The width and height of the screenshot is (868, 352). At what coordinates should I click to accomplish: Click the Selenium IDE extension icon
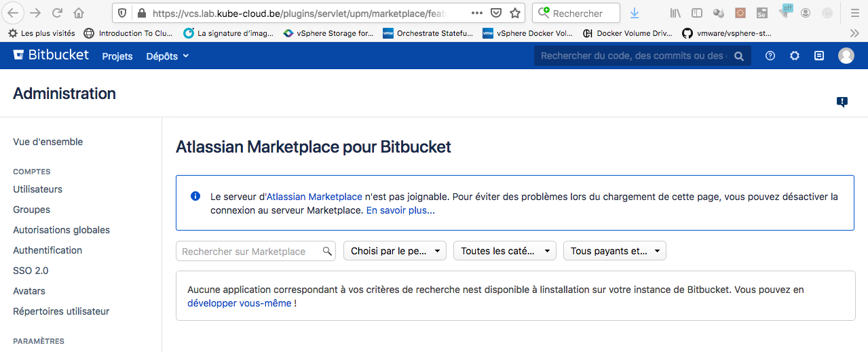point(762,13)
